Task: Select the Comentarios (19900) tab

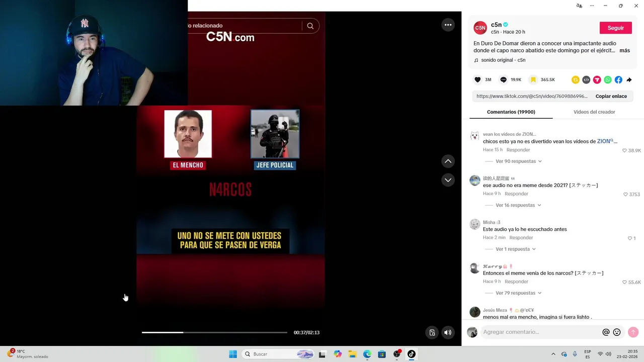Action: pyautogui.click(x=511, y=112)
